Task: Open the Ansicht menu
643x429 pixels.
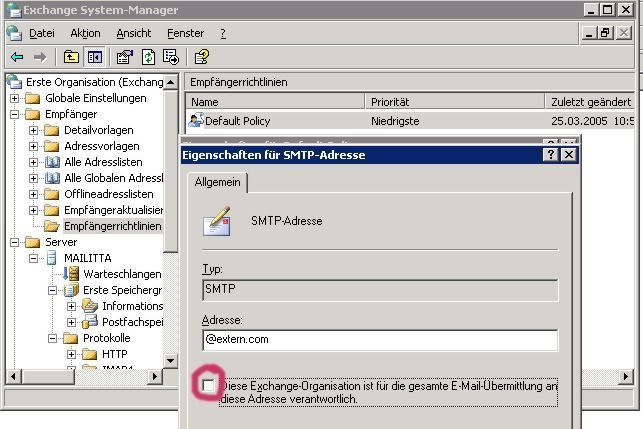Action: [134, 33]
